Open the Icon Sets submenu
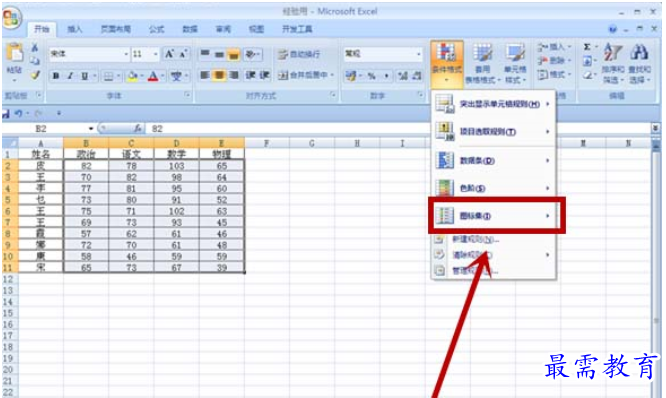Image resolution: width=666 pixels, height=398 pixels. (x=494, y=216)
